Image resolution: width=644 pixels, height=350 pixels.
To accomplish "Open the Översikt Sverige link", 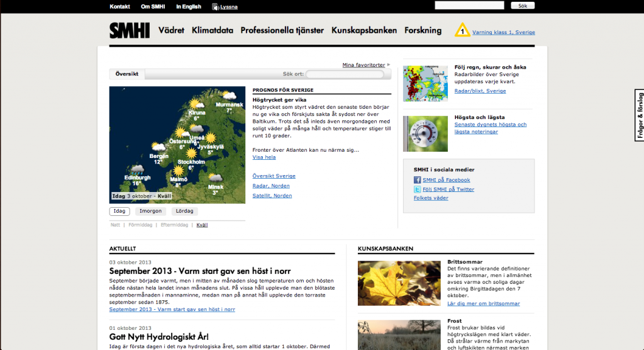I will 274,176.
